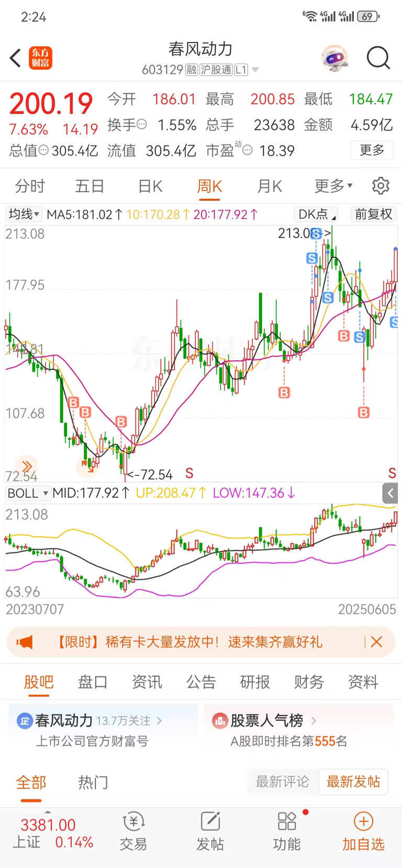Viewport: 402px width, 868px height.
Task: Open the 均线 indicator dropdown
Action: 24,214
